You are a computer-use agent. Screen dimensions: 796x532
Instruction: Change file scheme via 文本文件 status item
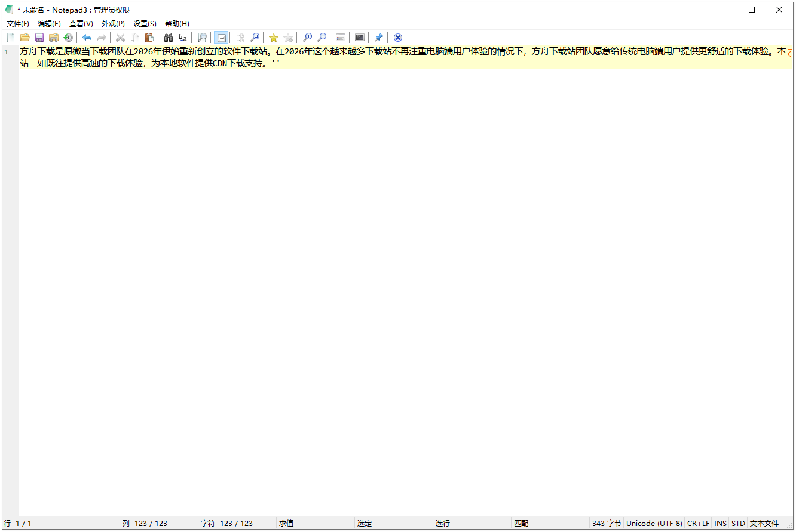[x=764, y=523]
